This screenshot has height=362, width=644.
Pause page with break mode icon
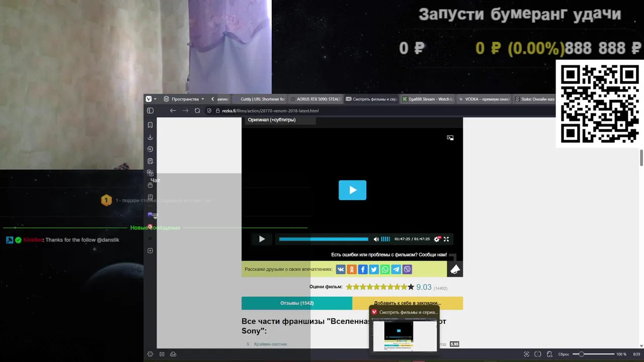tap(162, 354)
